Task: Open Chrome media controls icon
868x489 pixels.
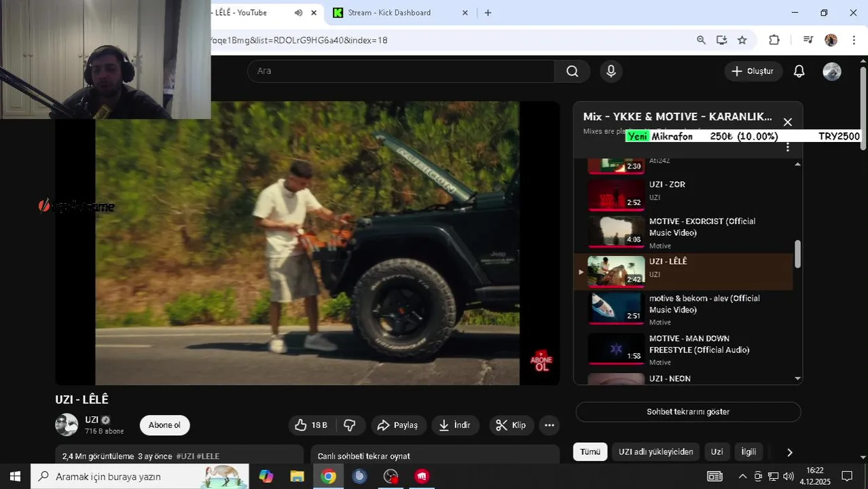Action: pyautogui.click(x=808, y=40)
